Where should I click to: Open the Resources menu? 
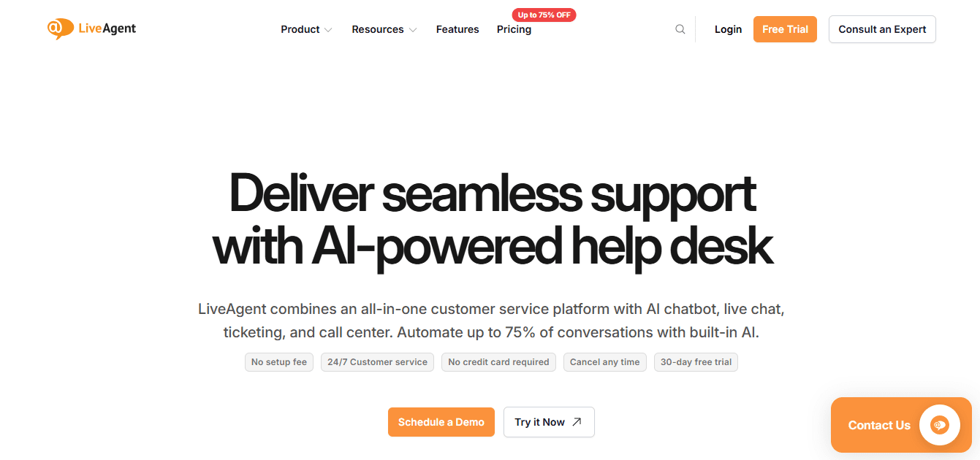click(x=377, y=29)
